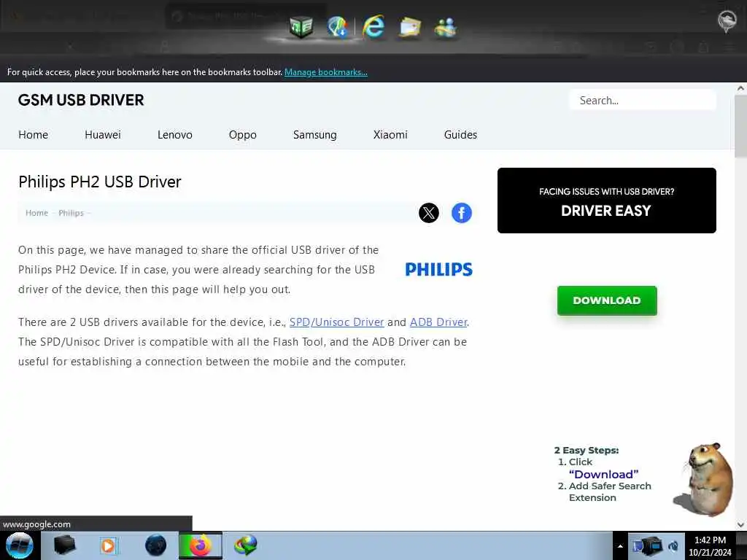Launch the media player taskbar icon

pyautogui.click(x=108, y=545)
